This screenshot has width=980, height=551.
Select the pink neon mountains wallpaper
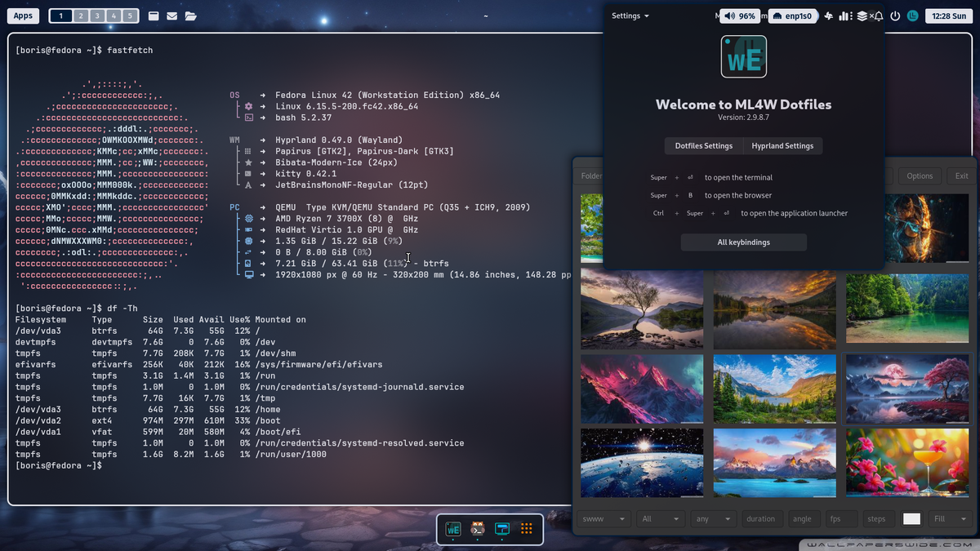point(642,388)
